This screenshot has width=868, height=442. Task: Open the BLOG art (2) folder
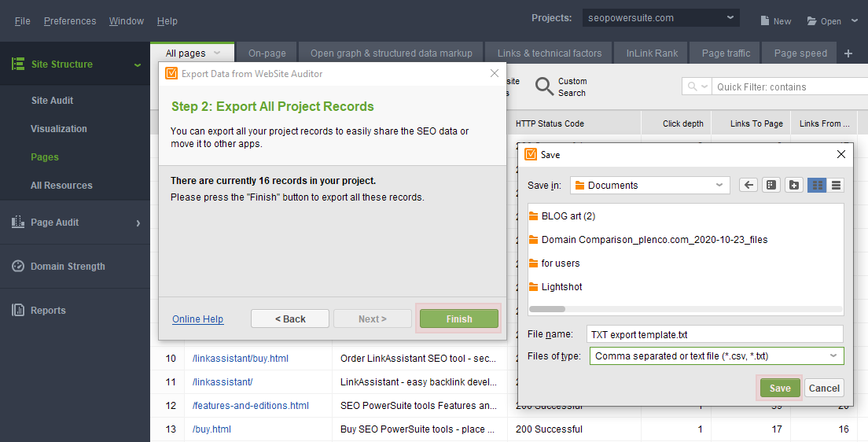pyautogui.click(x=562, y=216)
